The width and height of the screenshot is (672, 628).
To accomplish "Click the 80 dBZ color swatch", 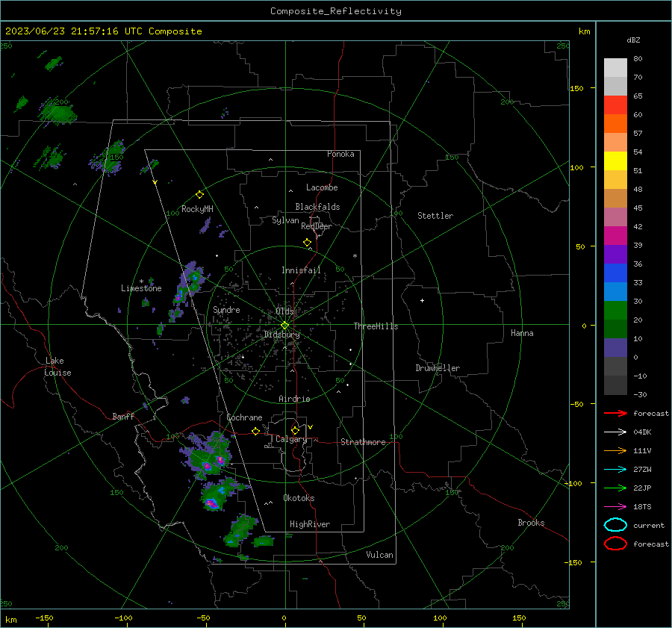I will (x=615, y=67).
